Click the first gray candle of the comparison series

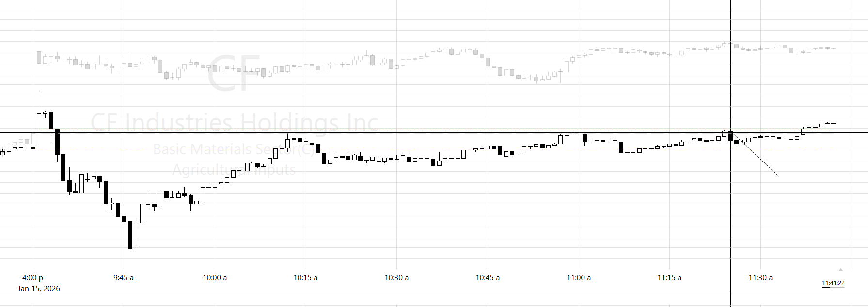click(x=39, y=58)
